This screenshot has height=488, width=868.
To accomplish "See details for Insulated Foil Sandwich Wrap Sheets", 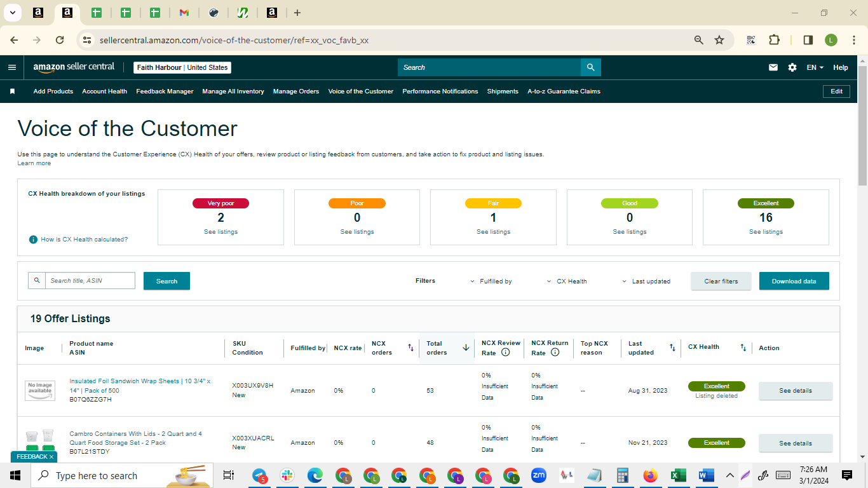I will (796, 391).
